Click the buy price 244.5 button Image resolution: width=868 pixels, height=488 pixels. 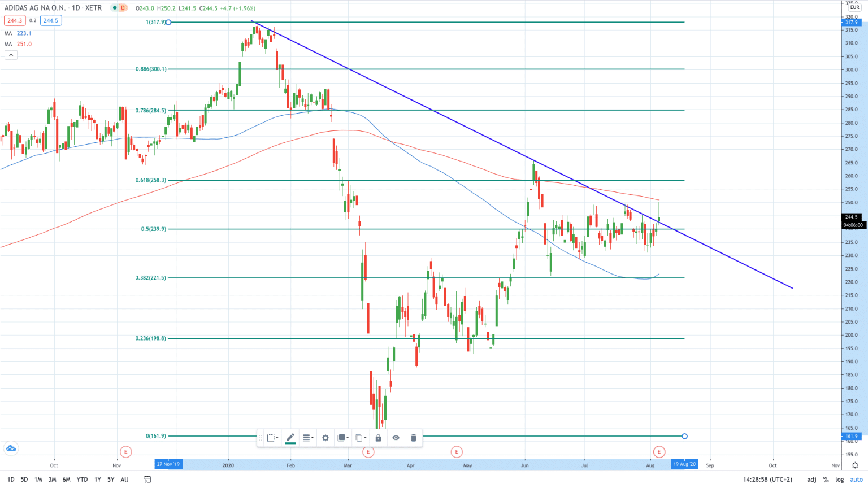[x=51, y=20]
